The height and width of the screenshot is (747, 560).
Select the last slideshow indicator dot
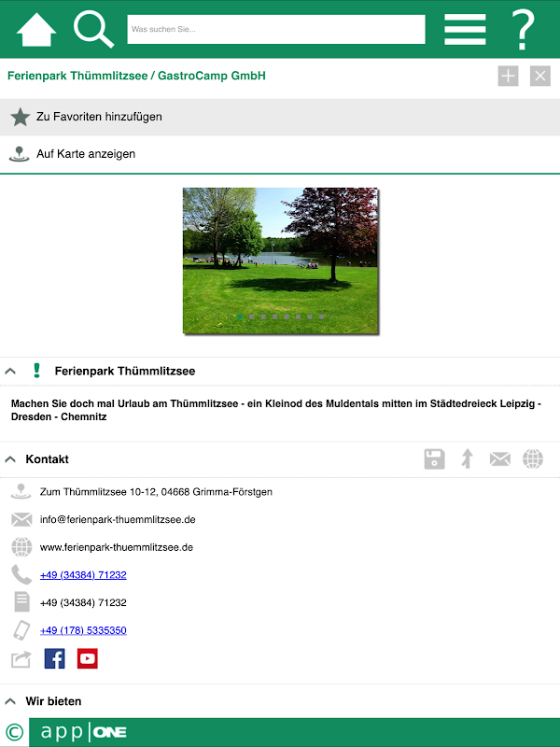(x=321, y=317)
